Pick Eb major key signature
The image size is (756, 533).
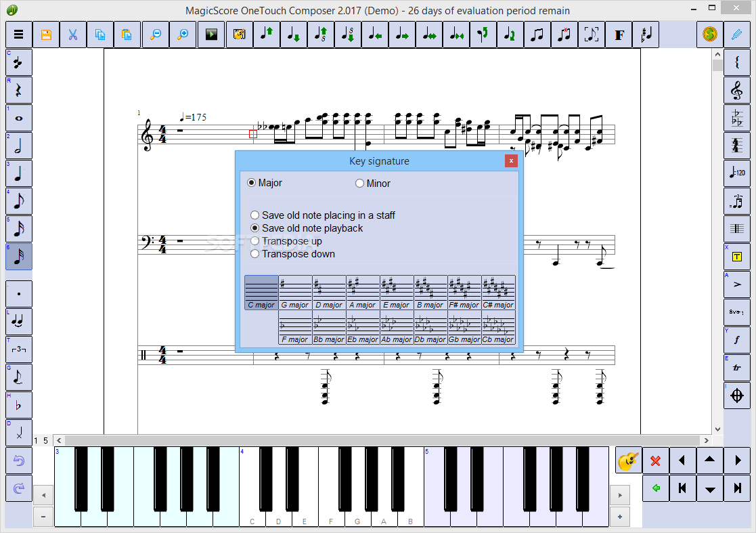[x=363, y=327]
